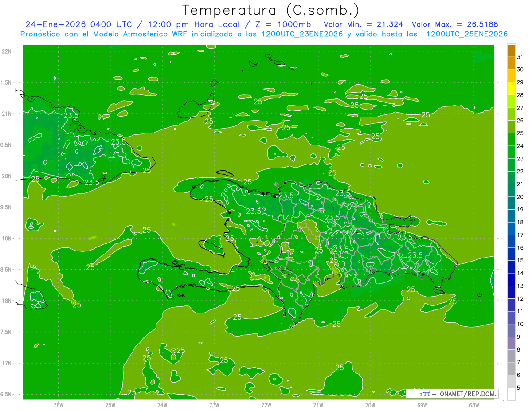532x411 pixels.
Task: Pick the dark blue swatch between 13 and 14
Action: (511, 279)
